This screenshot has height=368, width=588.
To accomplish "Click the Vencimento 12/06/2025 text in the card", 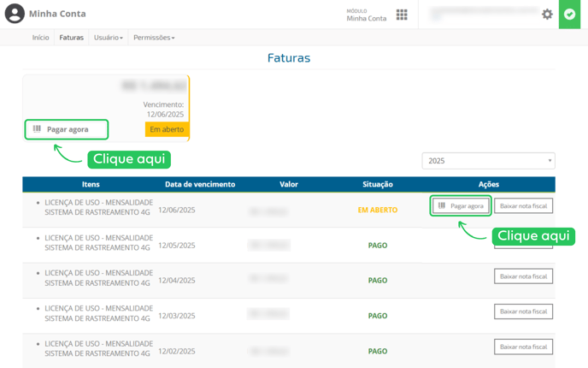I will [163, 110].
